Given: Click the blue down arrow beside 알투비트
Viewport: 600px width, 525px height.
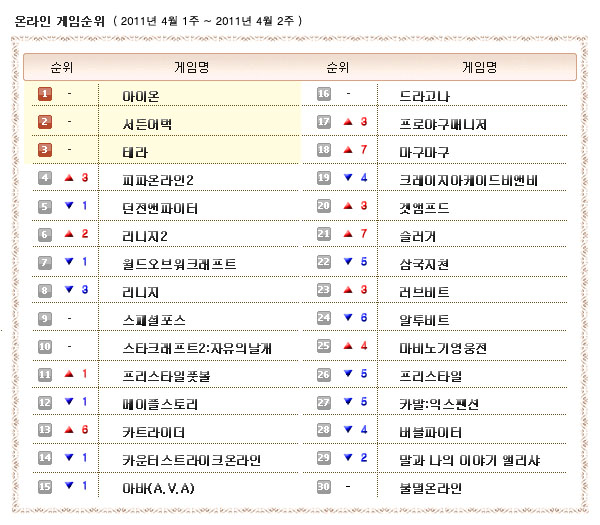Looking at the screenshot, I should (x=347, y=318).
